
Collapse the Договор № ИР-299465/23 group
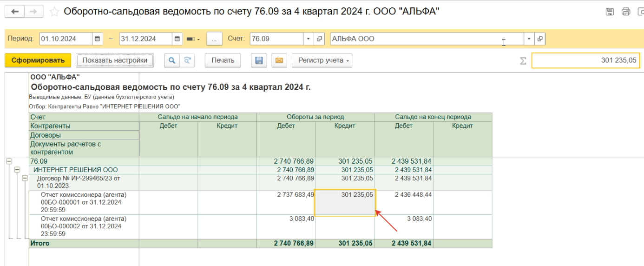click(25, 179)
